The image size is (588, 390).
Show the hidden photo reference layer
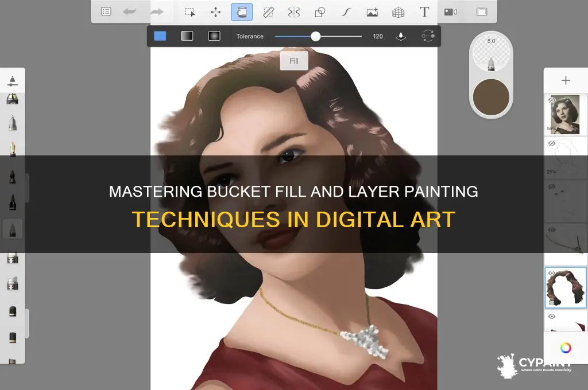point(552,100)
